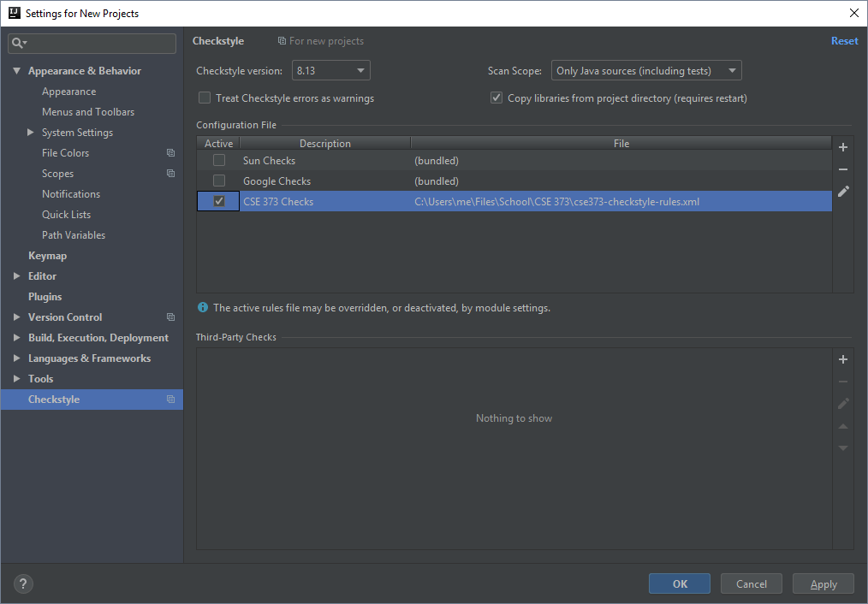
Task: Apply the current settings
Action: [823, 583]
